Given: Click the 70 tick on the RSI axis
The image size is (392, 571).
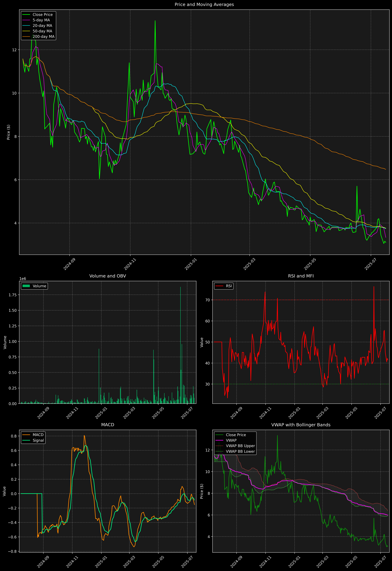Looking at the screenshot, I should [x=208, y=300].
